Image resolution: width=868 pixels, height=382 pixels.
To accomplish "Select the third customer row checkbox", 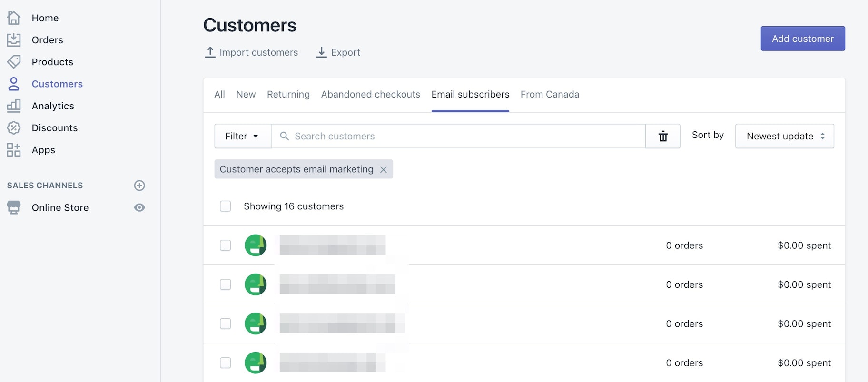I will click(226, 324).
